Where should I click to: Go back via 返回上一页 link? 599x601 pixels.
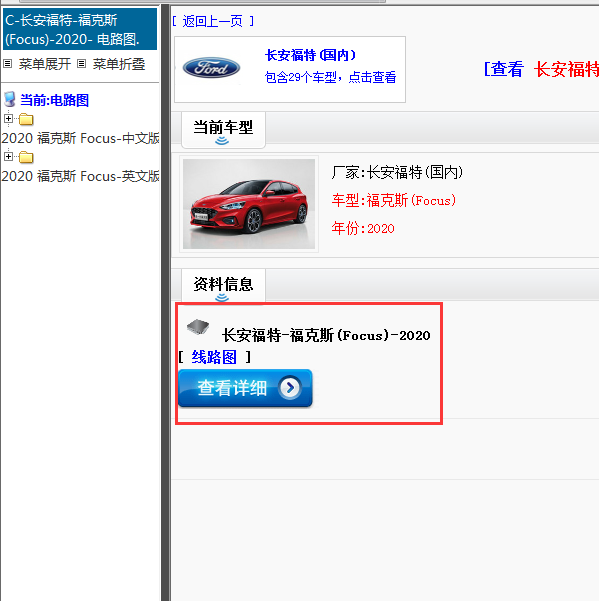pyautogui.click(x=213, y=21)
